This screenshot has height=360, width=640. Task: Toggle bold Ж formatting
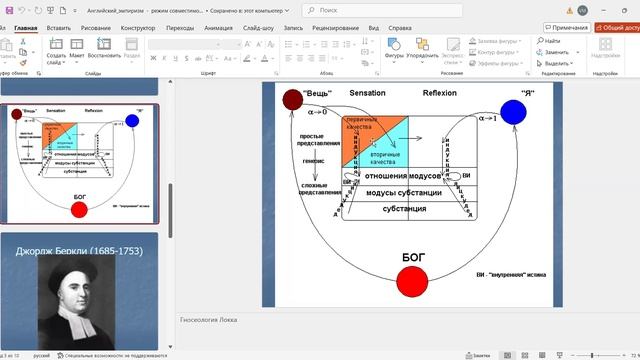tap(153, 59)
